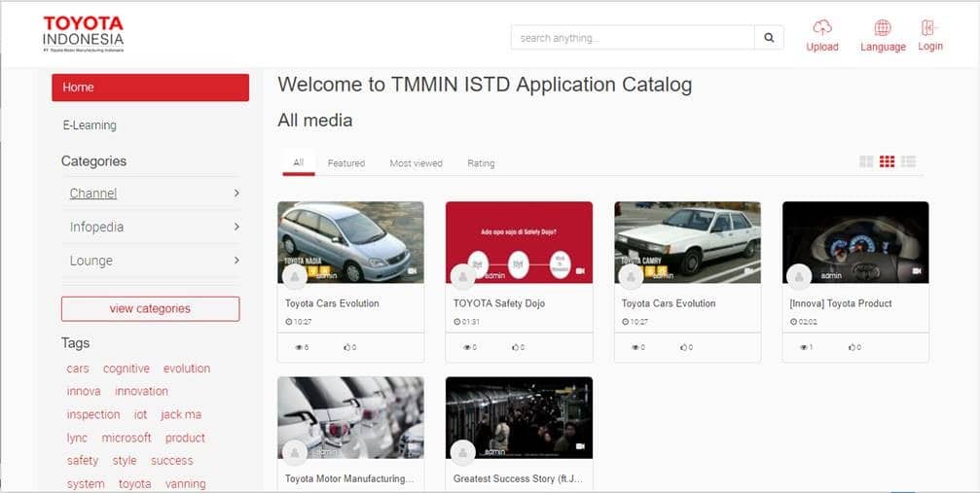Open the Language globe icon
This screenshot has width=980, height=493.
click(883, 27)
